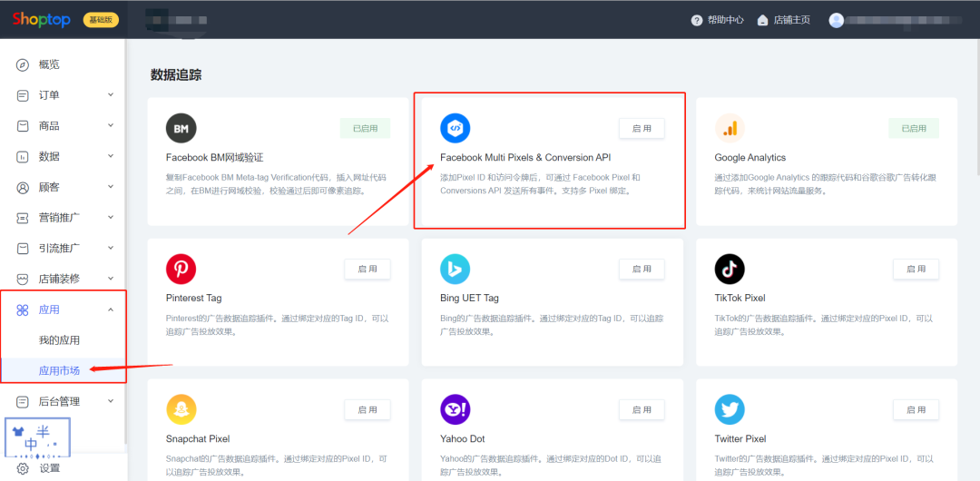Click the 数据追踪 section heading
Screen dimensions: 980x481
(176, 75)
